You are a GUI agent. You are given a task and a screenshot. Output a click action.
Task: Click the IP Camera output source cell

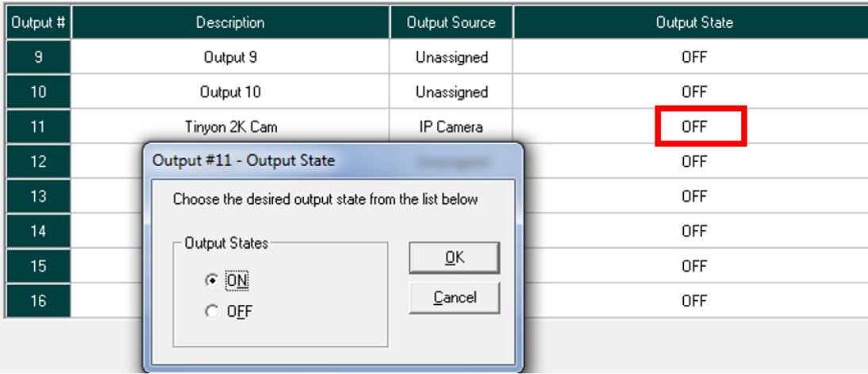pyautogui.click(x=451, y=127)
